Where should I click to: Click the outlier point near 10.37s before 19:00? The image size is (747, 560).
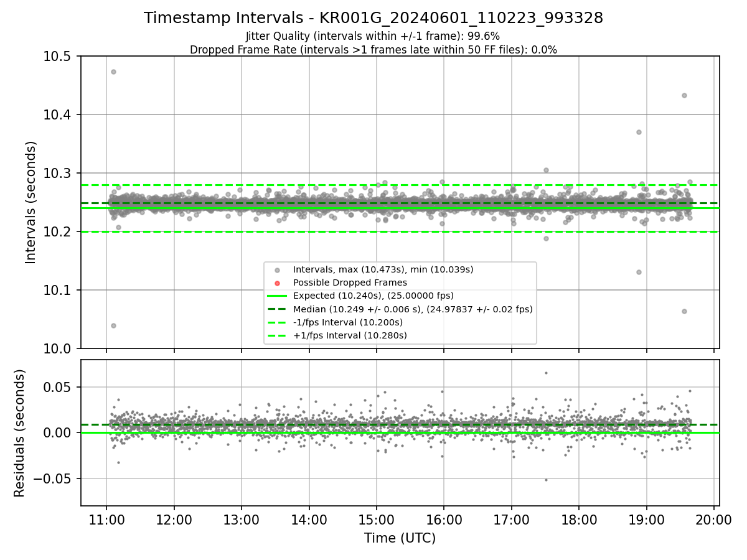pyautogui.click(x=639, y=132)
